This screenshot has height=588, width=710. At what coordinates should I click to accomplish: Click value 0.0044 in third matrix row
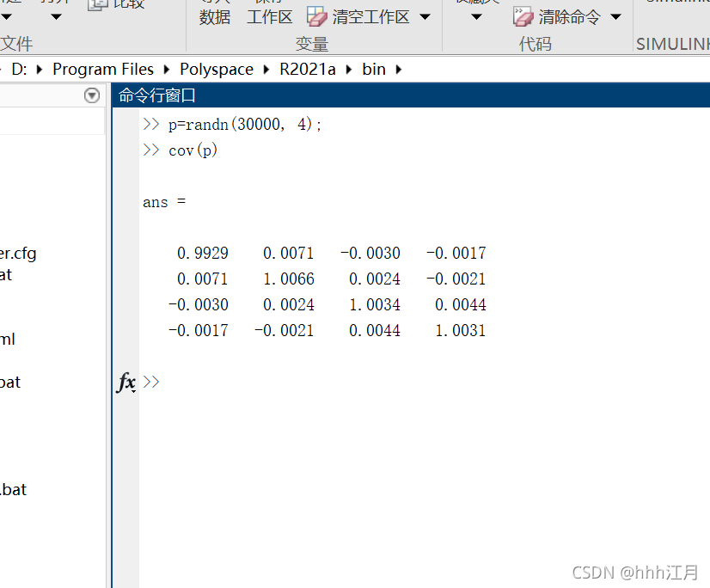click(461, 304)
